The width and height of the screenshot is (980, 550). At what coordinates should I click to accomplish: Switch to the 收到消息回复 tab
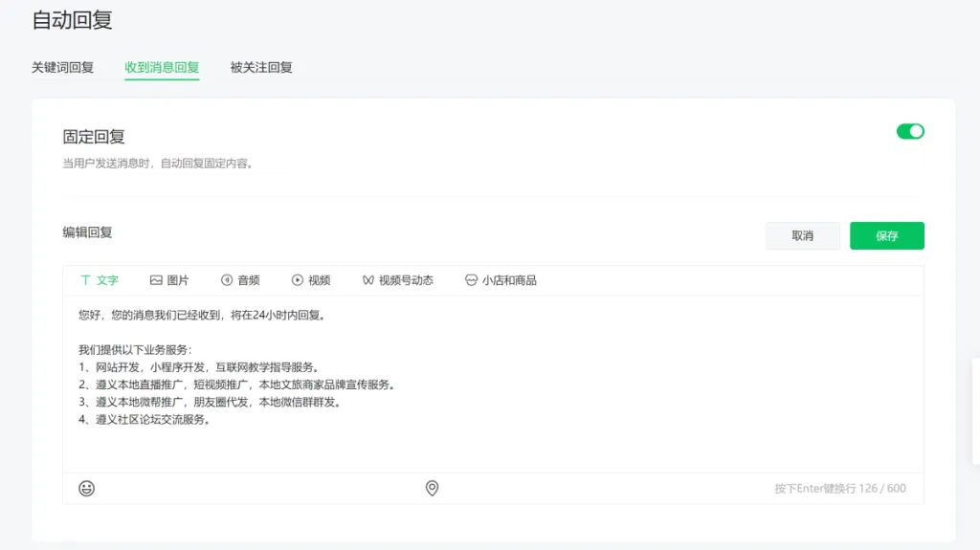[162, 68]
